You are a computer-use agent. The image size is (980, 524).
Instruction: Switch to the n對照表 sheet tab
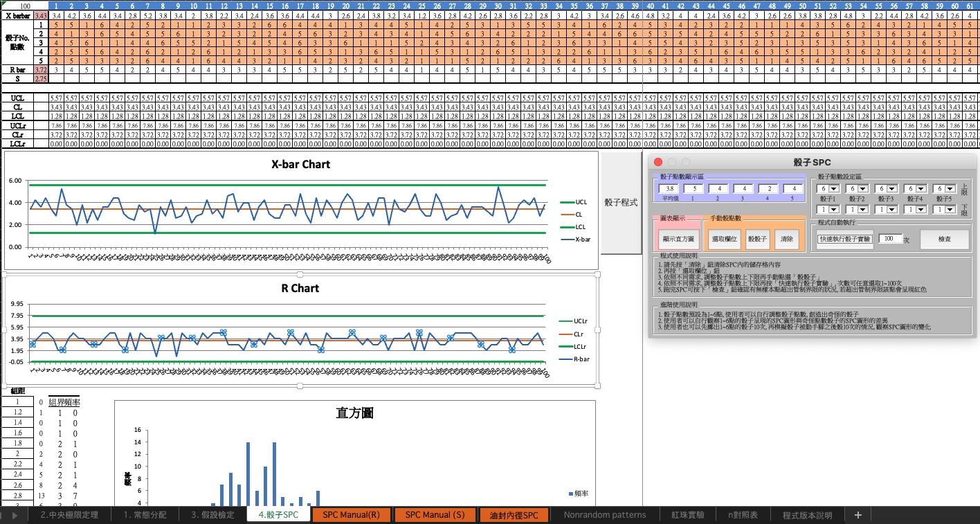743,515
